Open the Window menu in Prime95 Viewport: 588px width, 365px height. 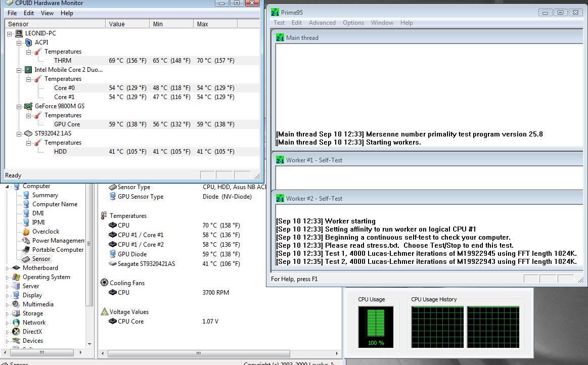(x=382, y=23)
